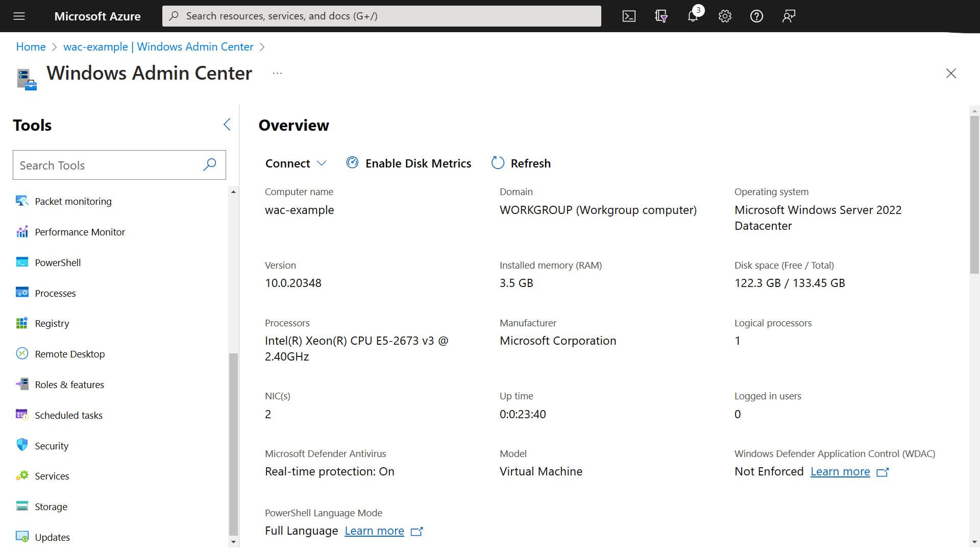The height and width of the screenshot is (551, 980).
Task: Select the Performance Monitor tool
Action: [80, 232]
